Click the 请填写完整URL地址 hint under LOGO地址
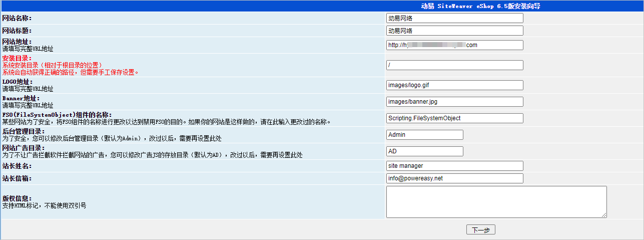The height and width of the screenshot is (240, 644). 28,89
